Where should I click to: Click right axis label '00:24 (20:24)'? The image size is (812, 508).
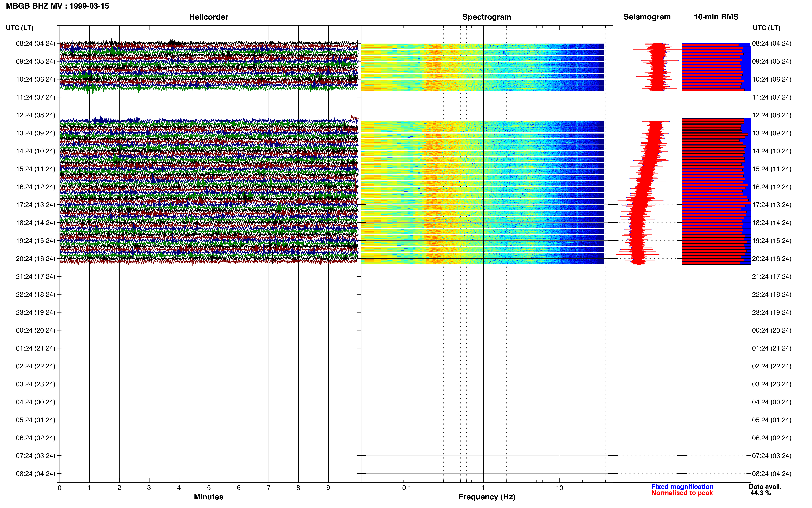click(x=772, y=330)
